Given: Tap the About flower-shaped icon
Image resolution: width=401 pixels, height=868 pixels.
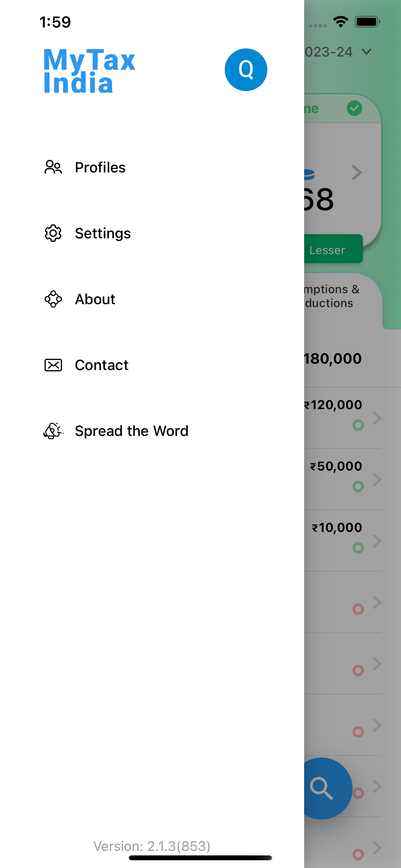Looking at the screenshot, I should point(53,299).
